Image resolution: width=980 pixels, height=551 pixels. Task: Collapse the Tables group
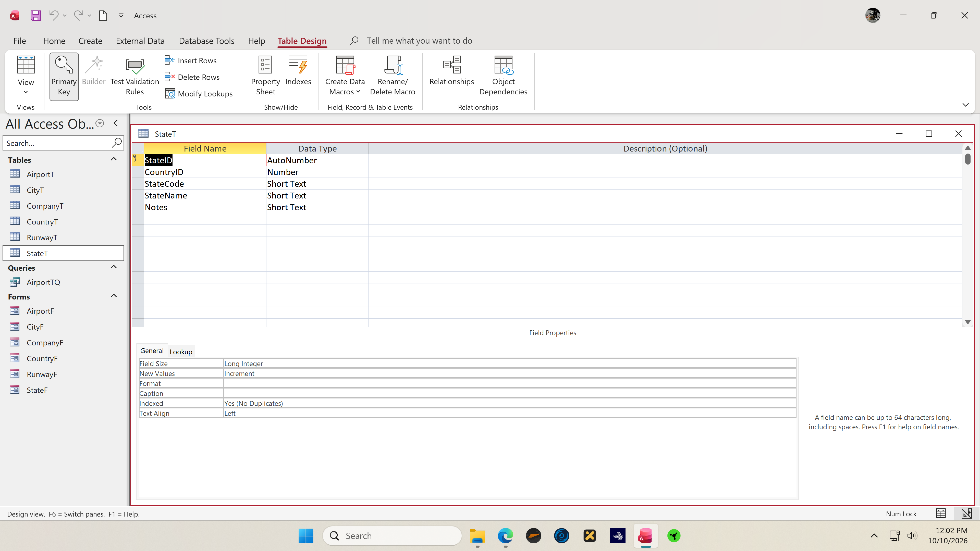[x=113, y=159]
